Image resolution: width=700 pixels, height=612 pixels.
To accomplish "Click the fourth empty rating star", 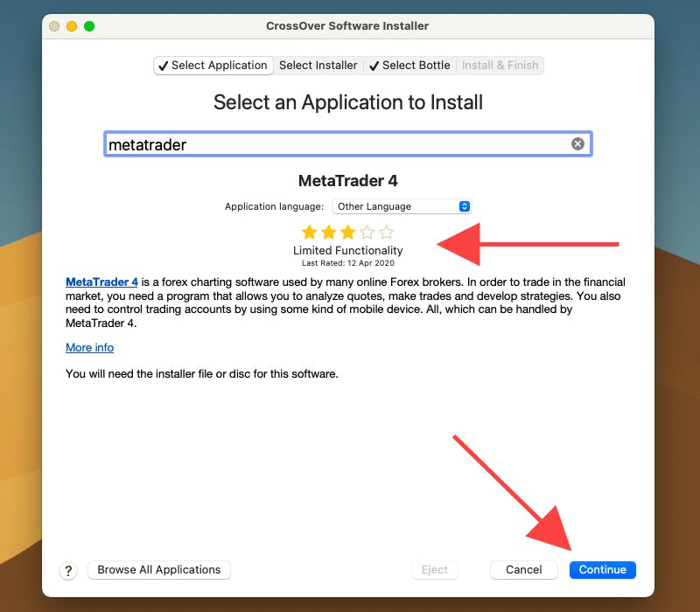I will (x=367, y=233).
